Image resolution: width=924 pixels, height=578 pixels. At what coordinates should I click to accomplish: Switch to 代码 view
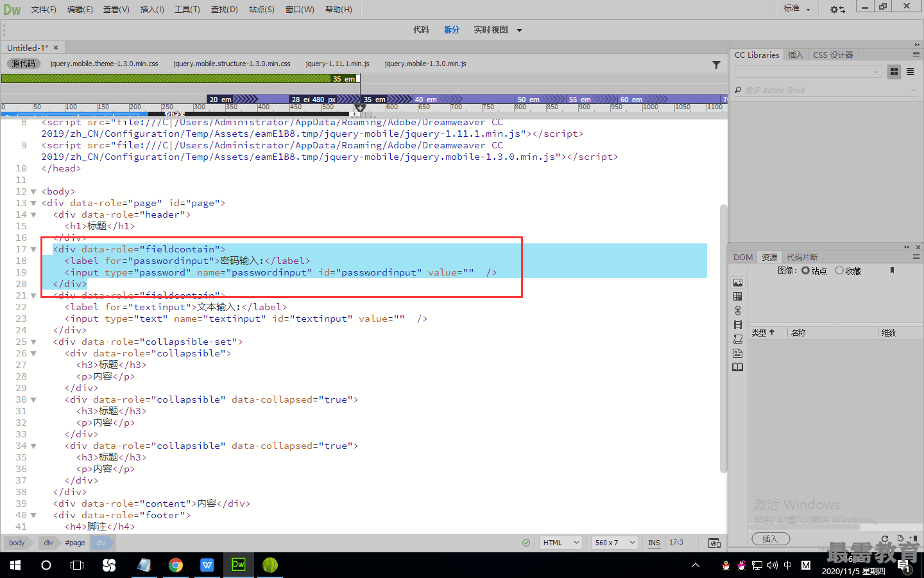coord(421,30)
